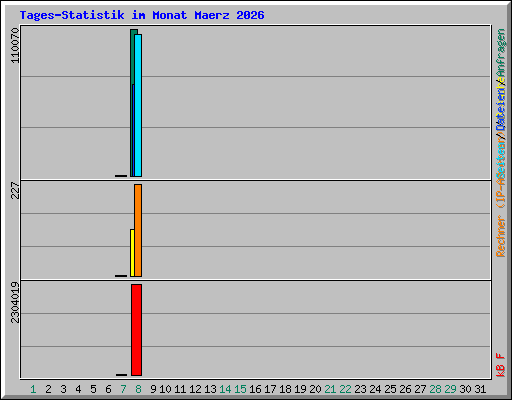
Task: Click day 15 on the x-axis
Action: [240, 389]
